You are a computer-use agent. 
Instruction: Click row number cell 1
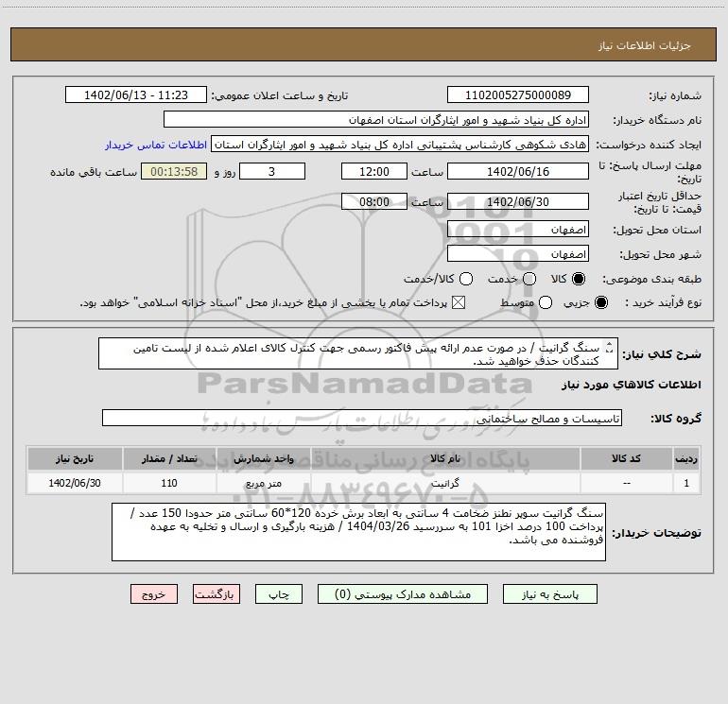pyautogui.click(x=686, y=483)
